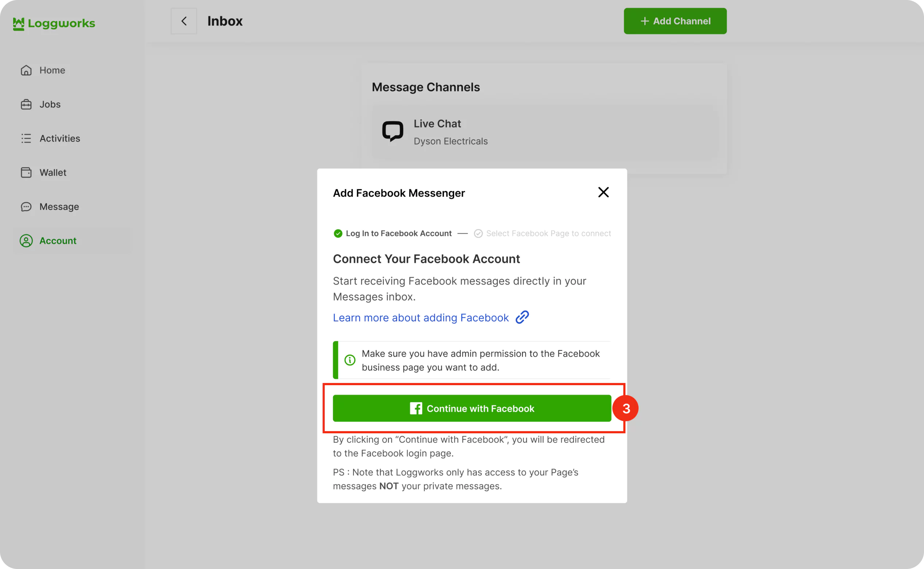The image size is (924, 569).
Task: Click the Account profile icon
Action: tap(26, 241)
